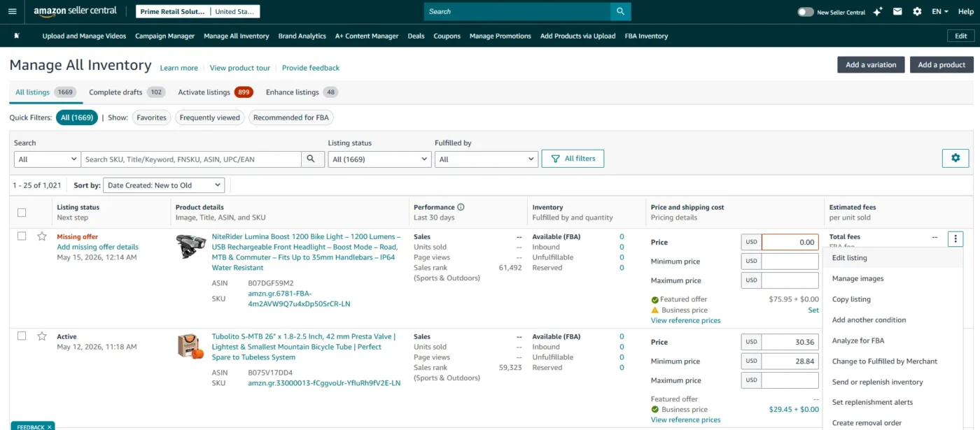The height and width of the screenshot is (430, 980).
Task: Open NiteRider bike light product thumbnail
Action: 190,248
